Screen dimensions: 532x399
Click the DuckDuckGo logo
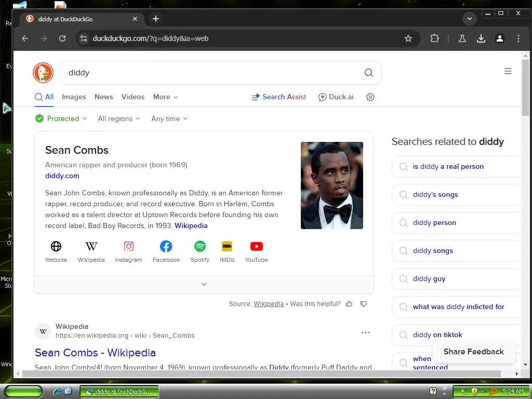click(43, 73)
